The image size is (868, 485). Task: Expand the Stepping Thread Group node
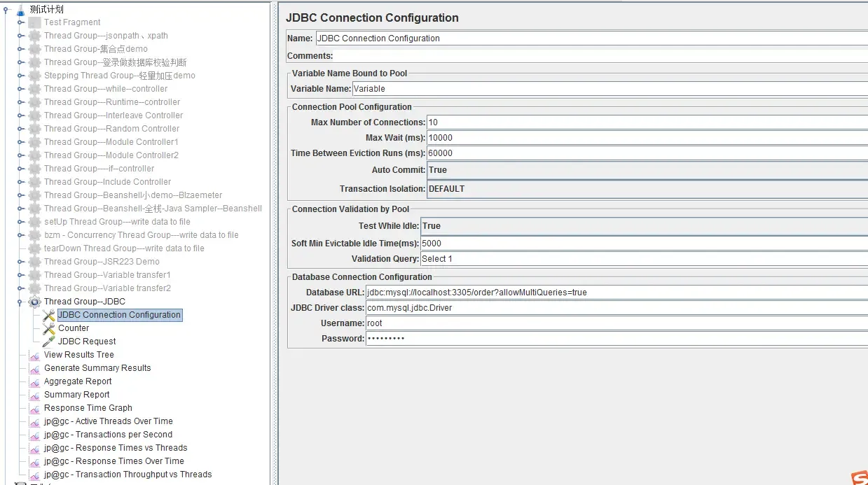click(x=21, y=76)
